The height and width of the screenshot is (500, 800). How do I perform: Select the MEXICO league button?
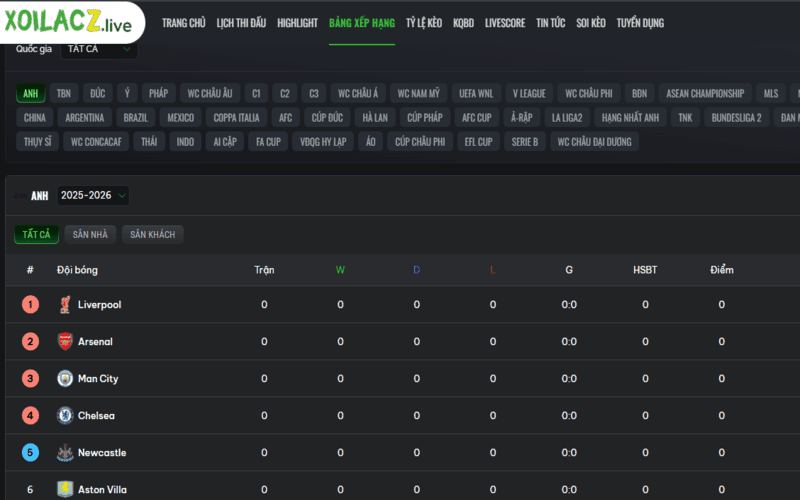click(181, 118)
